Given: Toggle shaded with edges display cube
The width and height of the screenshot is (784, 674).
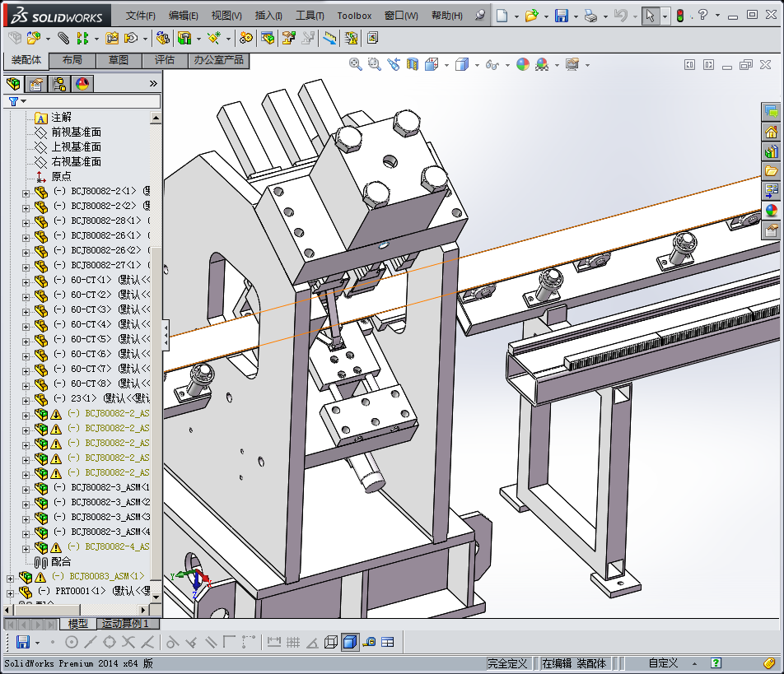Looking at the screenshot, I should point(350,642).
